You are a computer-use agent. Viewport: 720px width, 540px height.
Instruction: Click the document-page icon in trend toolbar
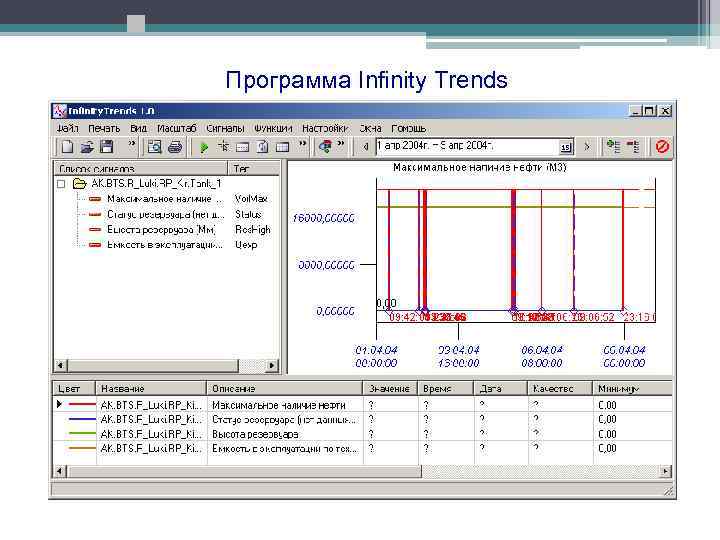tap(263, 147)
